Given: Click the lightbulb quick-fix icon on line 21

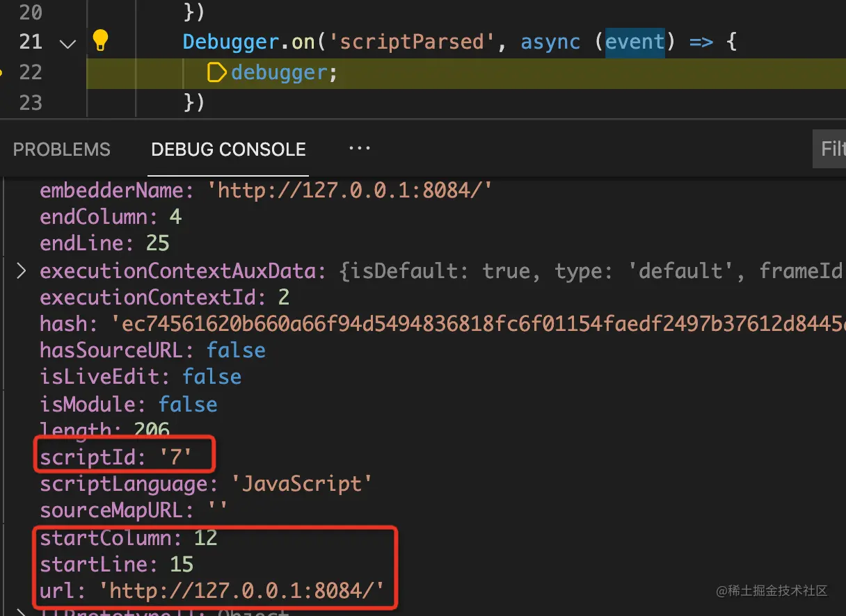Looking at the screenshot, I should click(100, 41).
